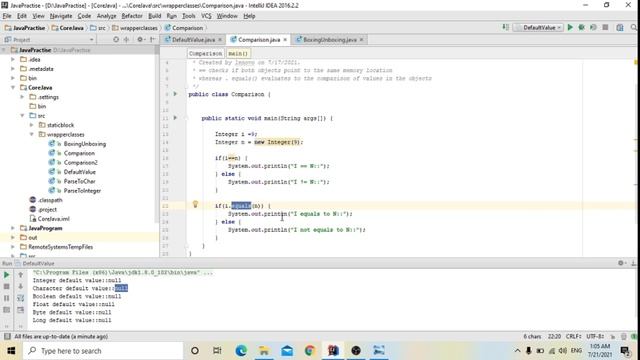
Task: Open the Build menu
Action: coord(154,16)
